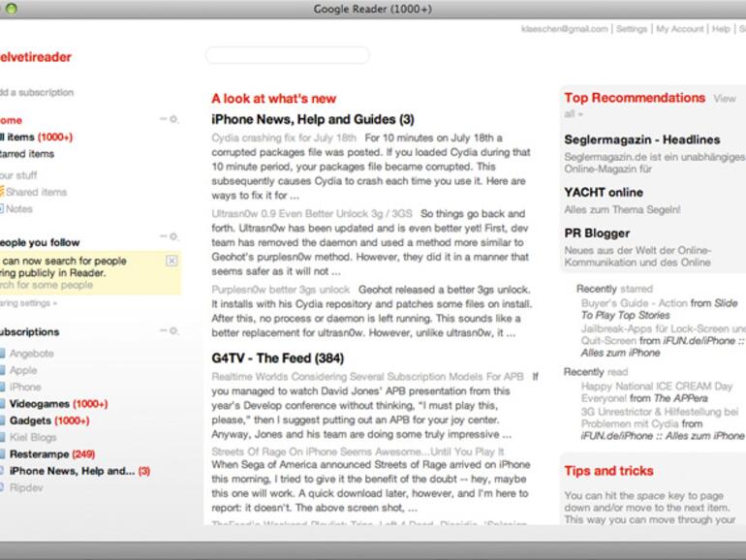Open the Videogames (1000+) folder
Viewport: 746px width, 560px height.
pyautogui.click(x=58, y=404)
